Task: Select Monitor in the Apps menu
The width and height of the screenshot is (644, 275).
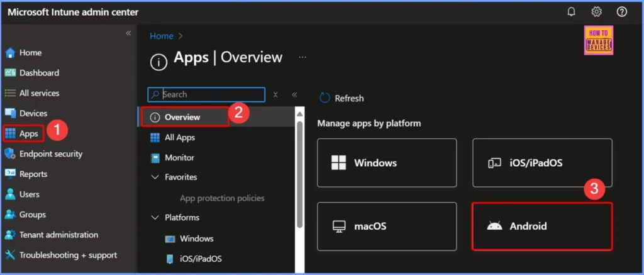Action: 179,157
